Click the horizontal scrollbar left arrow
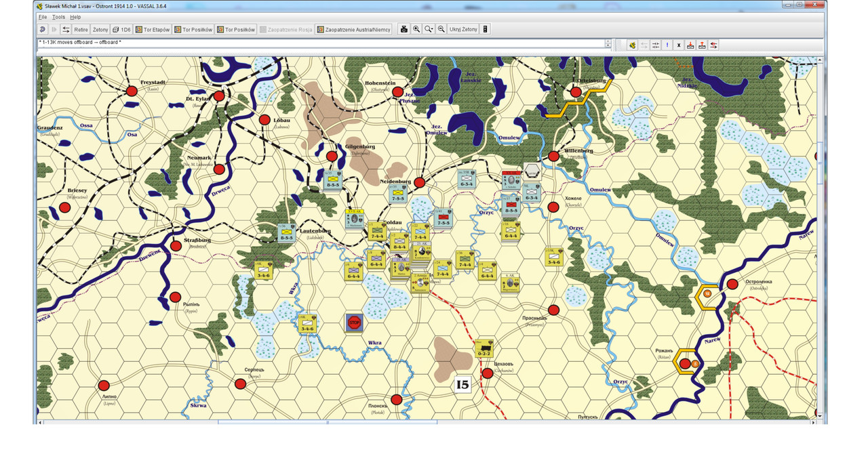The width and height of the screenshot is (868, 475). (40, 422)
